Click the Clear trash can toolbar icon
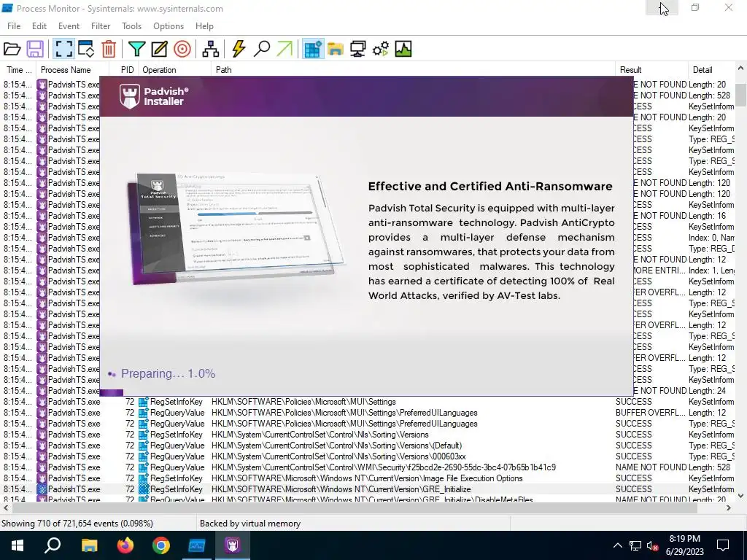This screenshot has height=560, width=747. (x=109, y=49)
